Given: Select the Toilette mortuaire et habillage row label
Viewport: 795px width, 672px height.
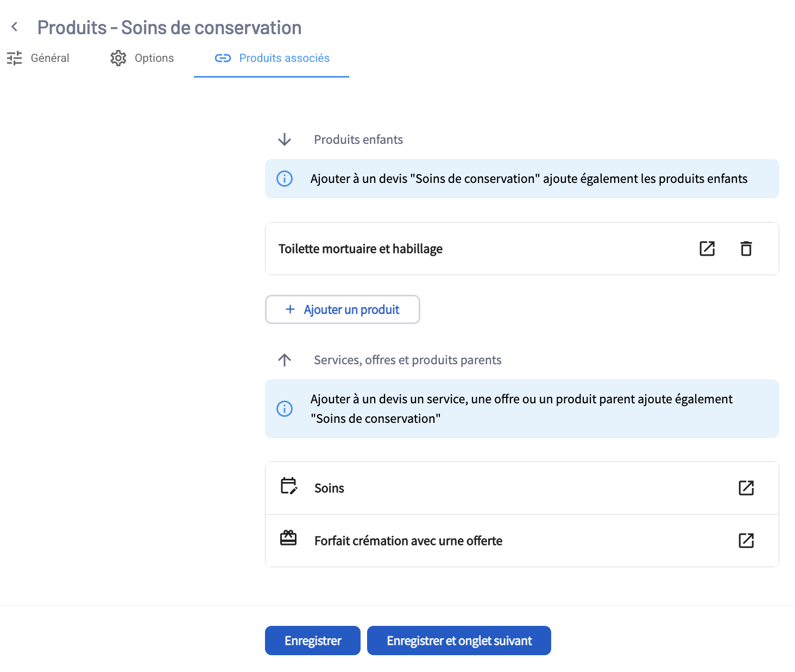Looking at the screenshot, I should (360, 249).
